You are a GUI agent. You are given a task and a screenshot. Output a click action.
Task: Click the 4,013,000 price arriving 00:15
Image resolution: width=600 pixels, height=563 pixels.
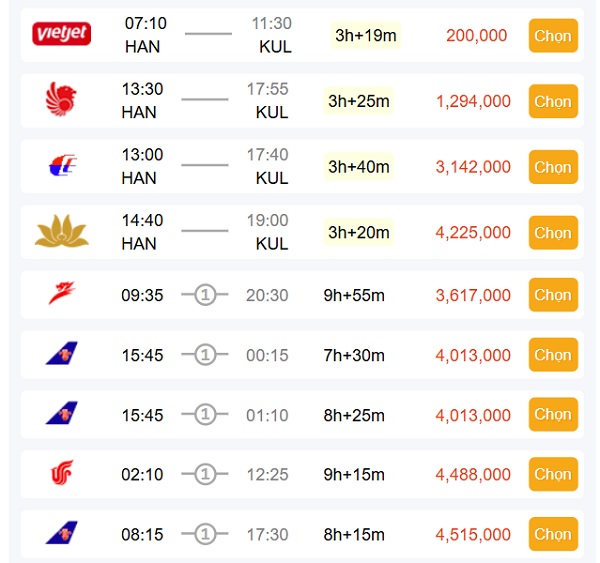click(x=473, y=355)
